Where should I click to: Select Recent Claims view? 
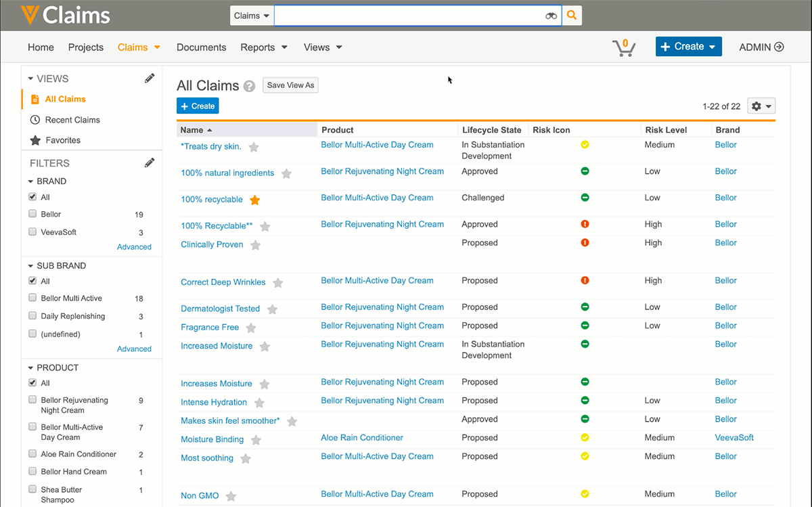pyautogui.click(x=72, y=120)
